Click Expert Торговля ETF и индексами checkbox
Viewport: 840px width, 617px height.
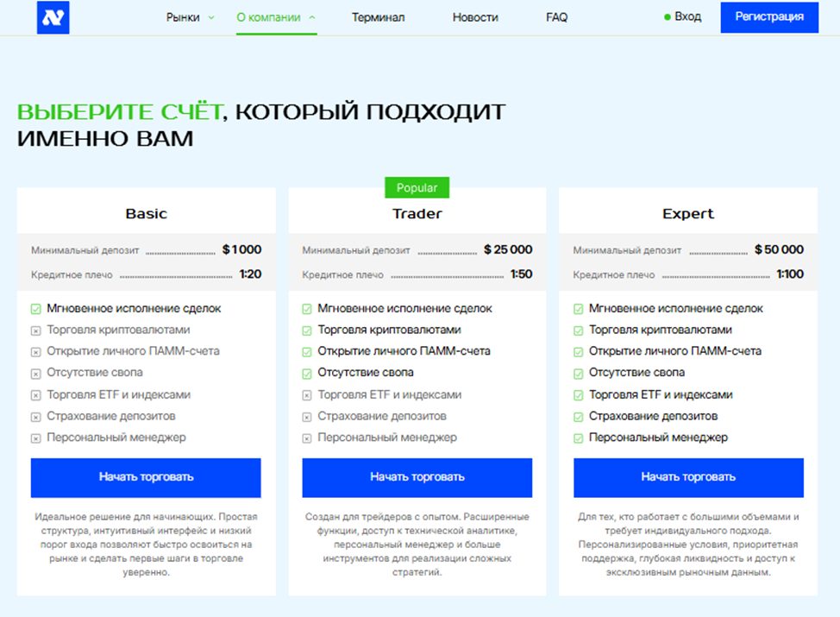click(579, 395)
